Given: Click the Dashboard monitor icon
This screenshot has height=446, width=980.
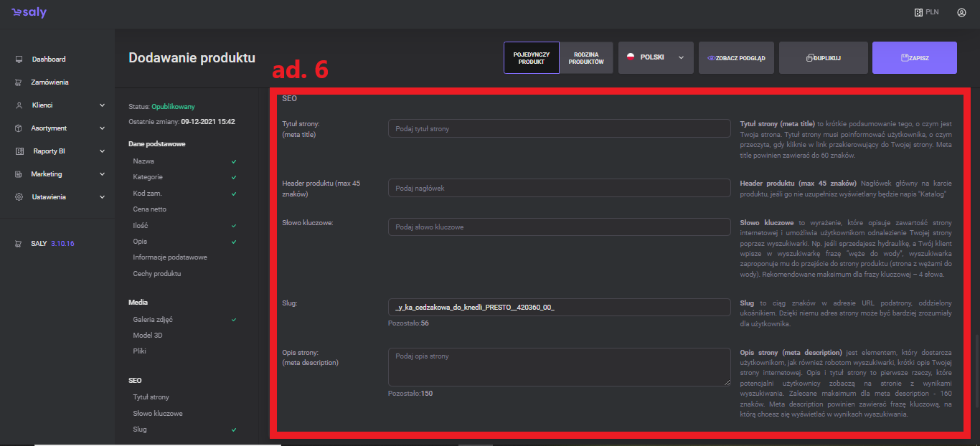Looking at the screenshot, I should pos(19,60).
